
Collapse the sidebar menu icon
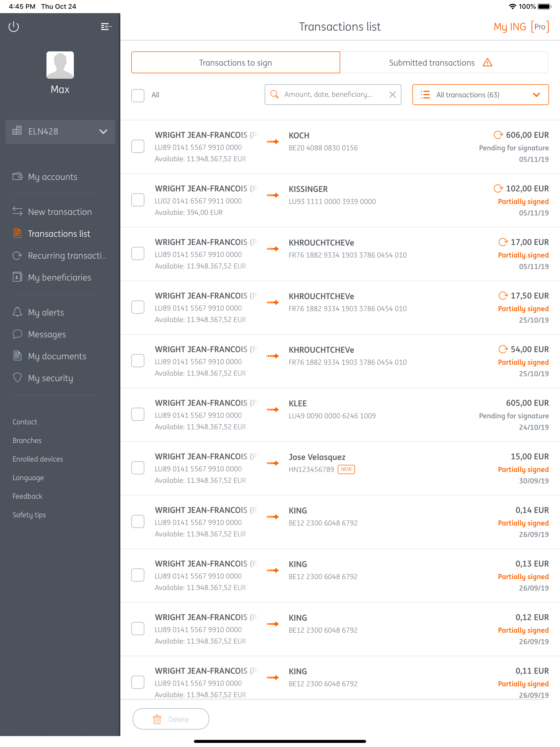[106, 26]
